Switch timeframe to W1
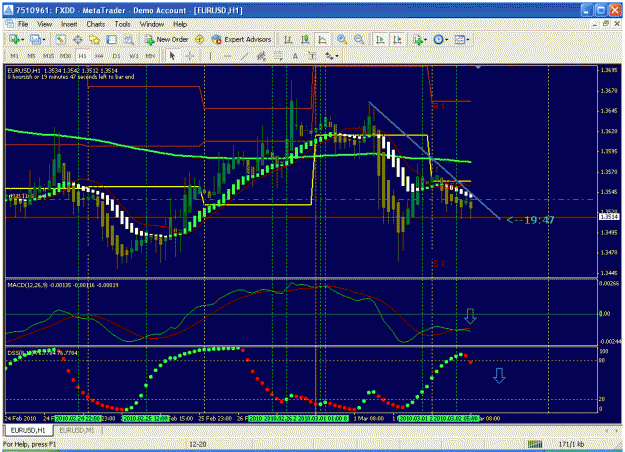This screenshot has height=452, width=625. (134, 56)
